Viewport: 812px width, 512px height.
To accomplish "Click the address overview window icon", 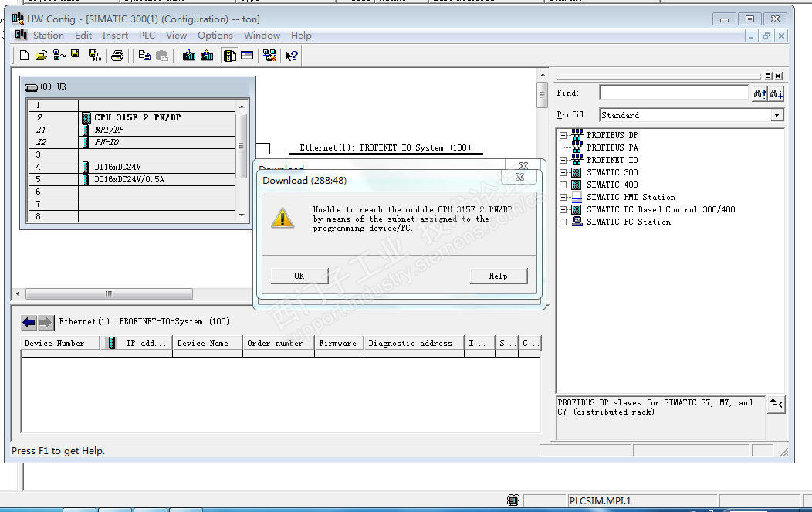I will pos(247,56).
